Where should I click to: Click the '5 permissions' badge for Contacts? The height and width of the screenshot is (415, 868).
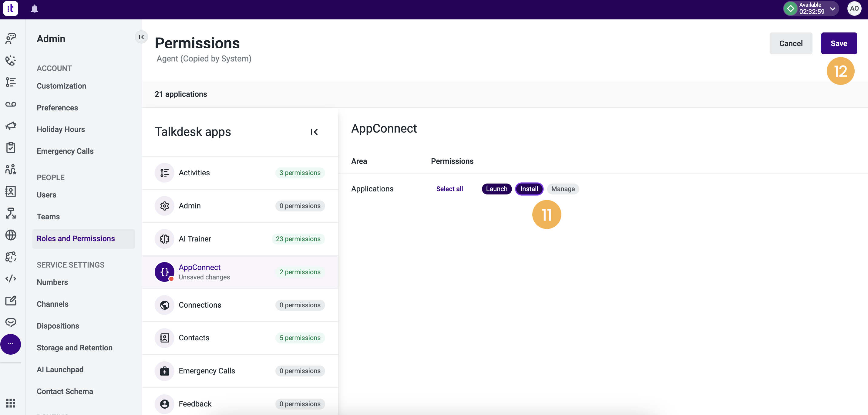(x=300, y=338)
